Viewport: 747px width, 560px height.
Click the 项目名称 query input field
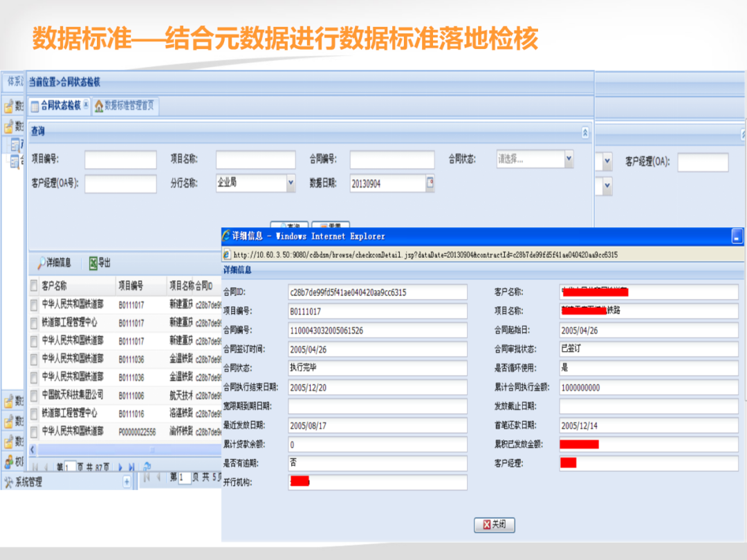[x=255, y=160]
